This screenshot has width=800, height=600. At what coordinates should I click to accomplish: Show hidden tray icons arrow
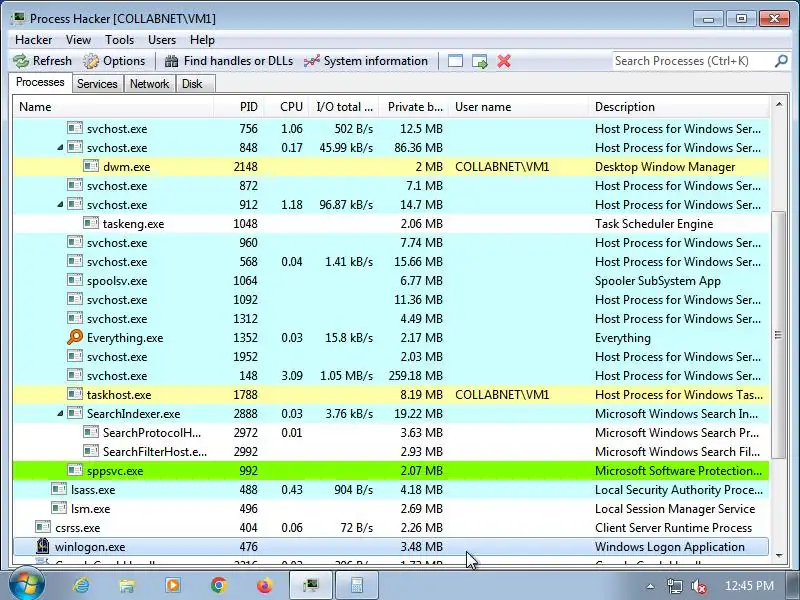click(650, 586)
